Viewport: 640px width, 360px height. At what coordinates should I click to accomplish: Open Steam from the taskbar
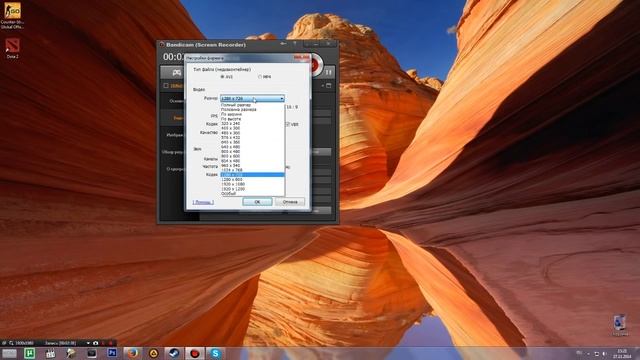174,353
